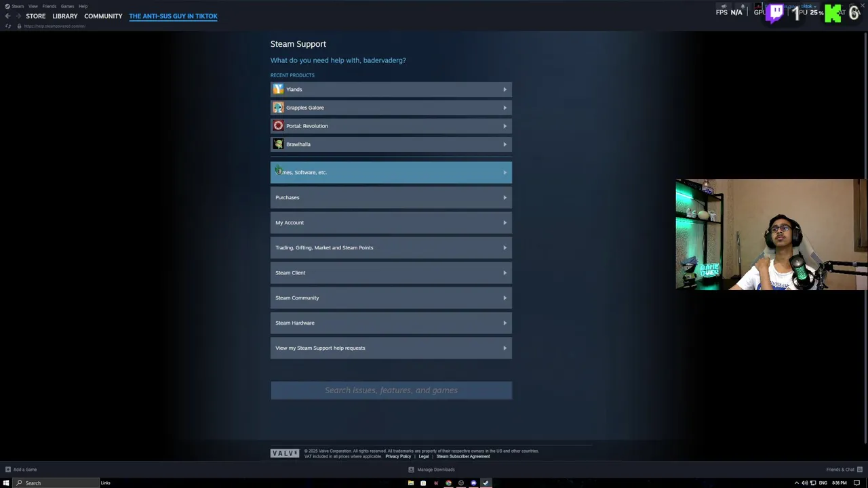
Task: Switch to the LIBRARY tab
Action: click(65, 16)
